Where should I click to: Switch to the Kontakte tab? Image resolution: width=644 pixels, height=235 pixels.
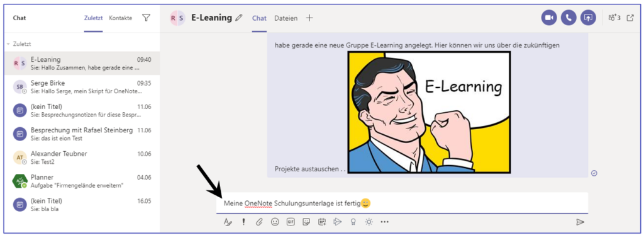[x=121, y=18]
